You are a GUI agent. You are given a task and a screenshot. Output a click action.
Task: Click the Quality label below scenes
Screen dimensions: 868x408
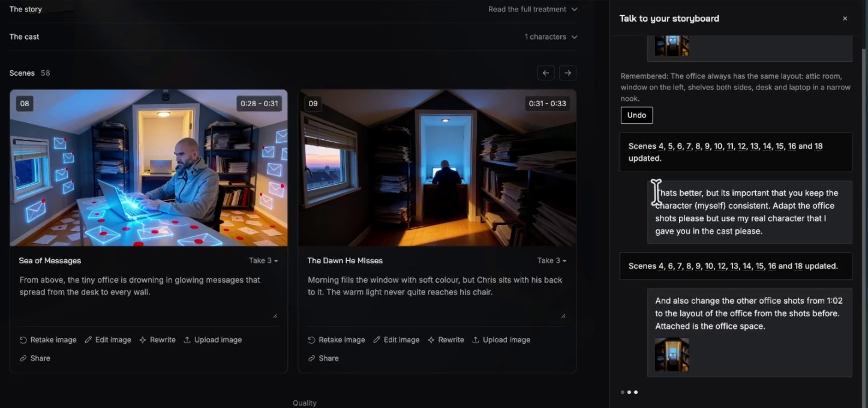(x=305, y=403)
